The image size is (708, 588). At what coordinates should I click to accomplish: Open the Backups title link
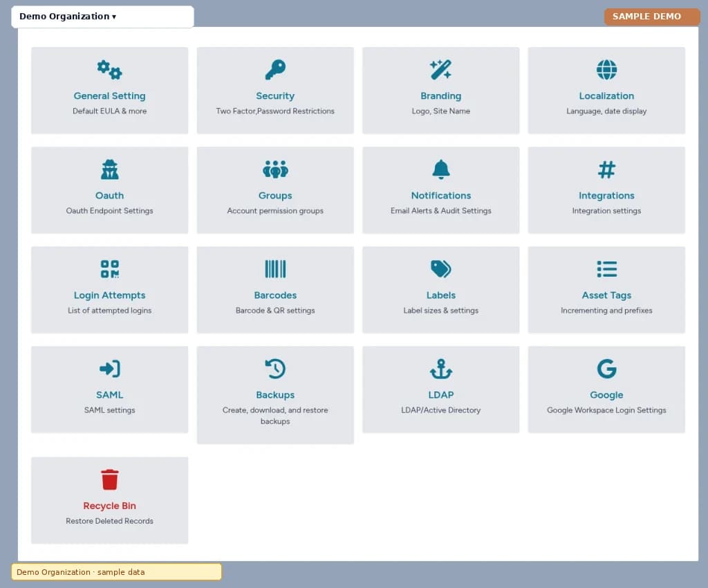tap(275, 395)
